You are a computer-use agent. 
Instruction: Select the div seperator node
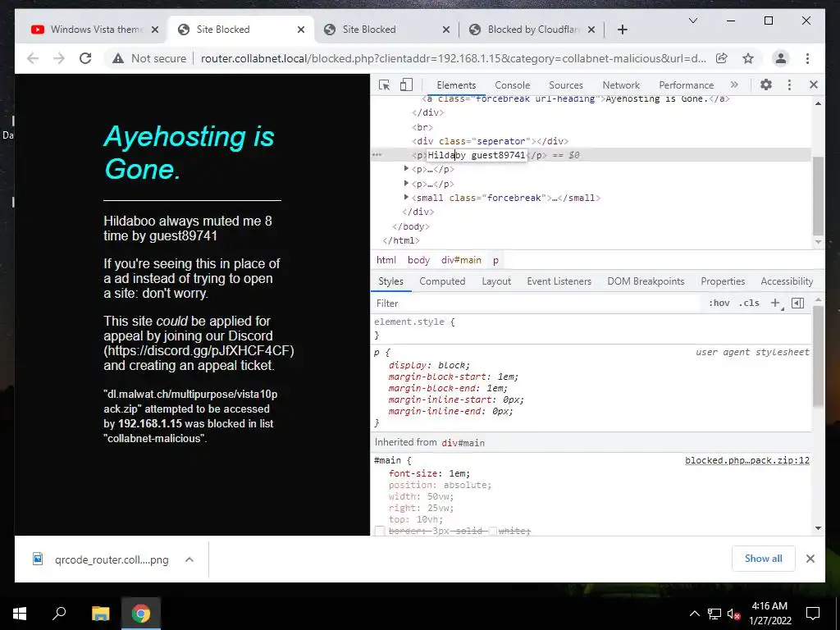[490, 141]
